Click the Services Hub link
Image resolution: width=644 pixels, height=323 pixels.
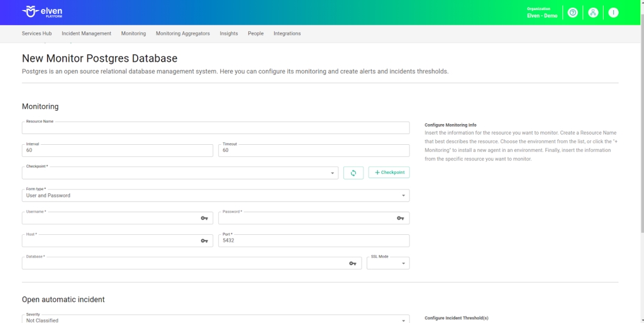pyautogui.click(x=36, y=33)
